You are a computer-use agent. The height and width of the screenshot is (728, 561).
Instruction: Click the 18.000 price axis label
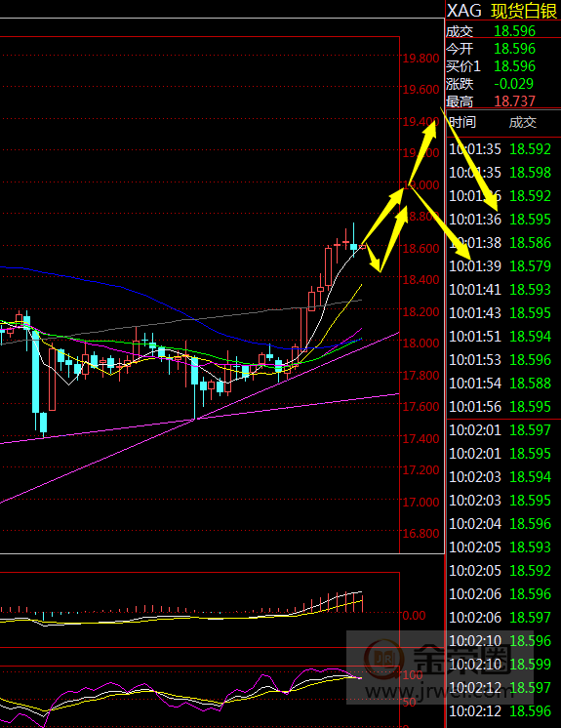[x=421, y=344]
